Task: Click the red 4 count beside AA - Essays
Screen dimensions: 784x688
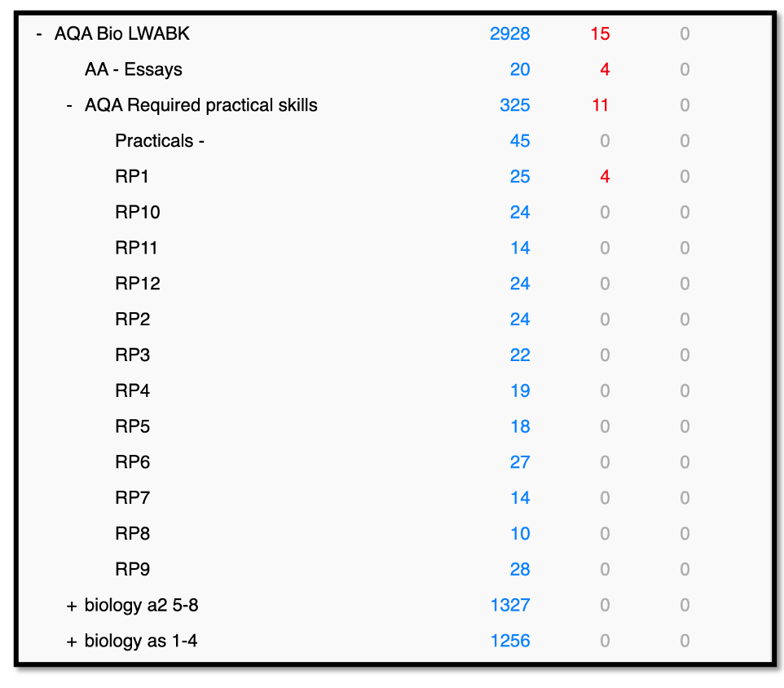Action: pyautogui.click(x=603, y=69)
